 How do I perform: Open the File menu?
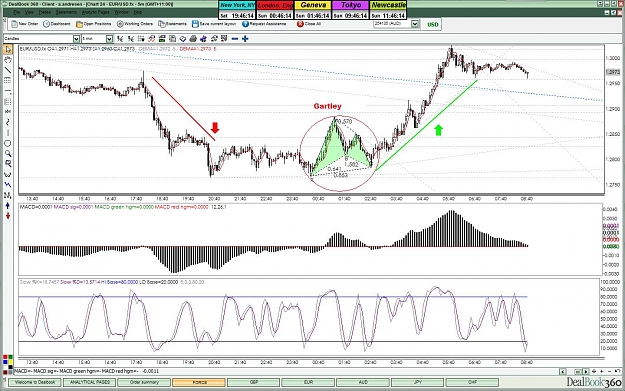(x=16, y=13)
